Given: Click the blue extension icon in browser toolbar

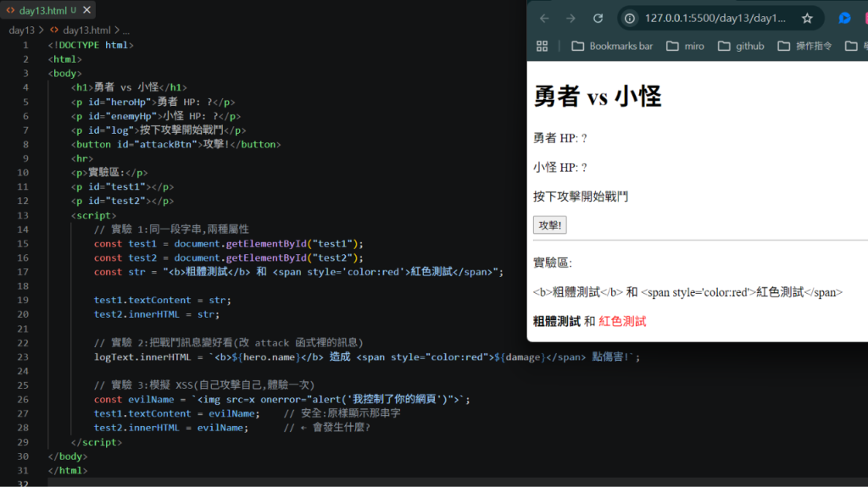Looking at the screenshot, I should tap(844, 19).
